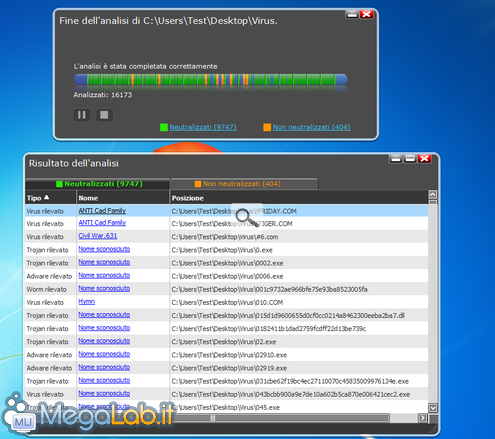Switch to the Neutralizzati (9747) tab
Image resolution: width=495 pixels, height=439 pixels.
pos(98,184)
